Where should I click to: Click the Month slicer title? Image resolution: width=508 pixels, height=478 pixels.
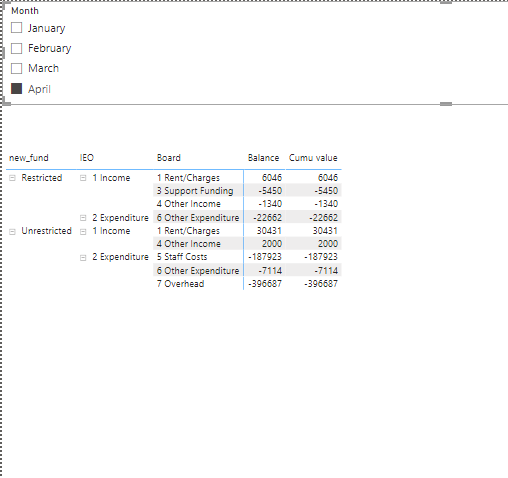[25, 11]
